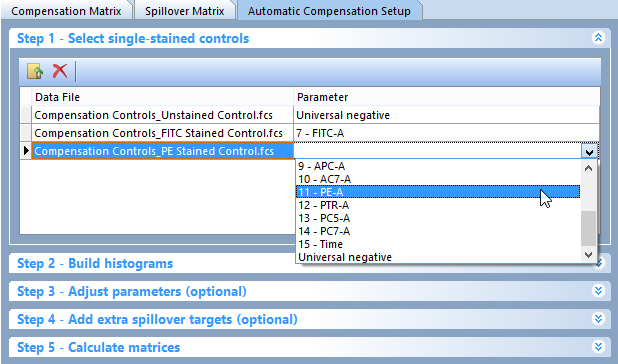Click the Parameter dropdown arrow for PE row
The height and width of the screenshot is (364, 618).
pyautogui.click(x=590, y=151)
